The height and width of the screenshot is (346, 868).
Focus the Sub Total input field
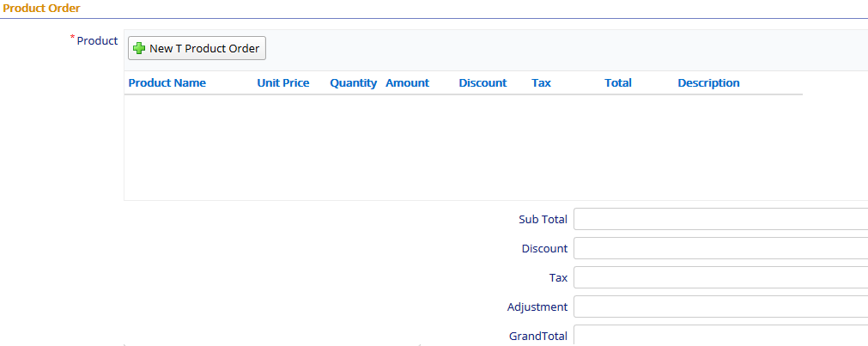pos(720,219)
